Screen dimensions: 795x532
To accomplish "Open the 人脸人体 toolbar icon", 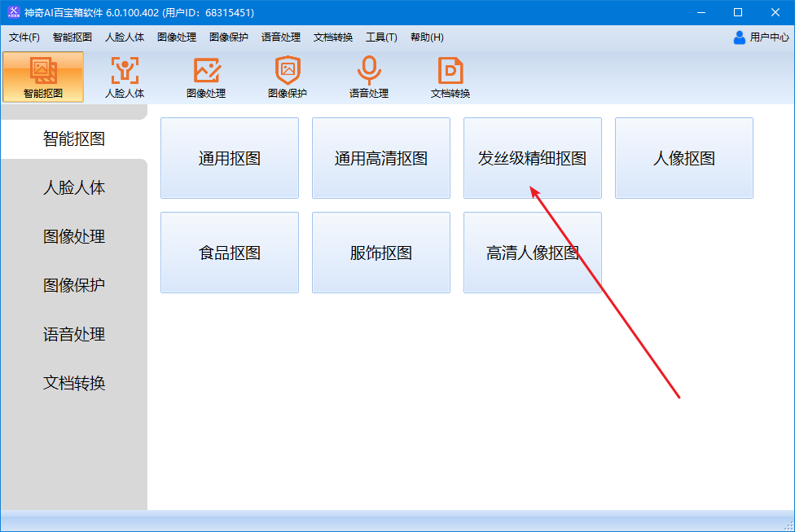I will [125, 77].
